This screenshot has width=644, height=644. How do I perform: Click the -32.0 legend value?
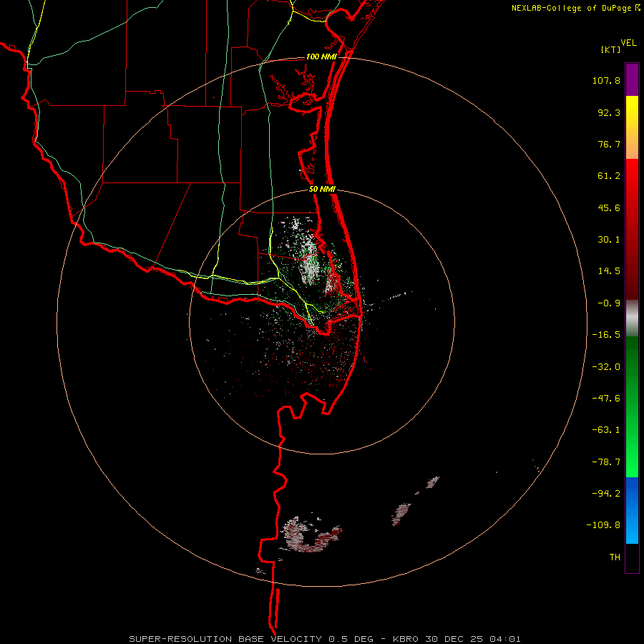606,367
